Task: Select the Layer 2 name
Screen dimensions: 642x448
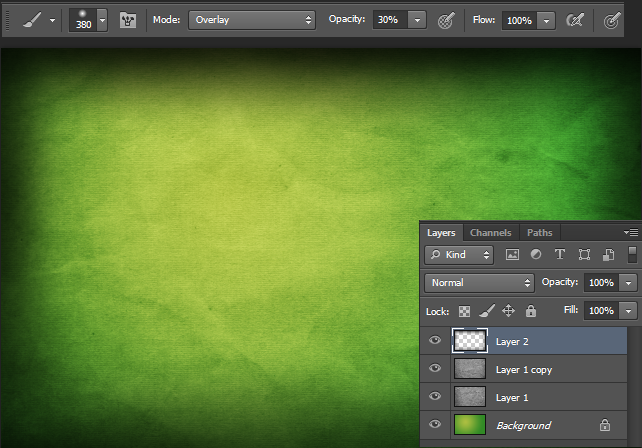Action: tap(512, 342)
